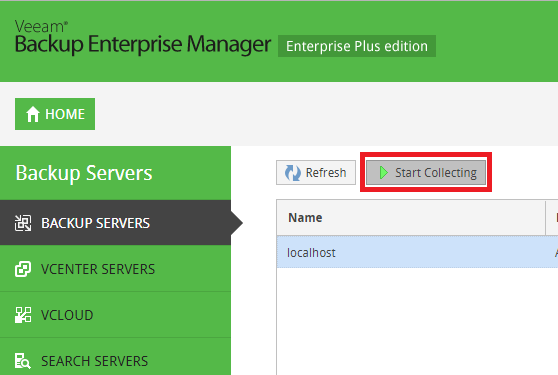Click the Backup Servers sidebar icon
Viewport: 558px width, 375px height.
click(x=23, y=223)
